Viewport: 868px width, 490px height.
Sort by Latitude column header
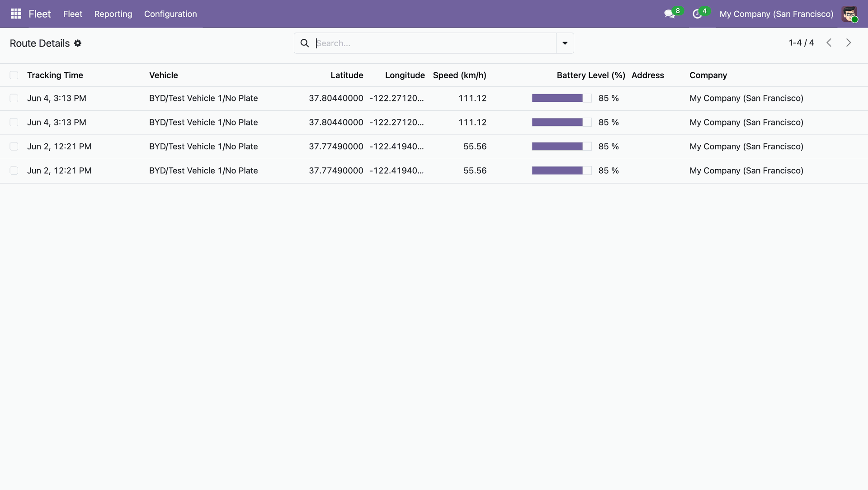(347, 75)
